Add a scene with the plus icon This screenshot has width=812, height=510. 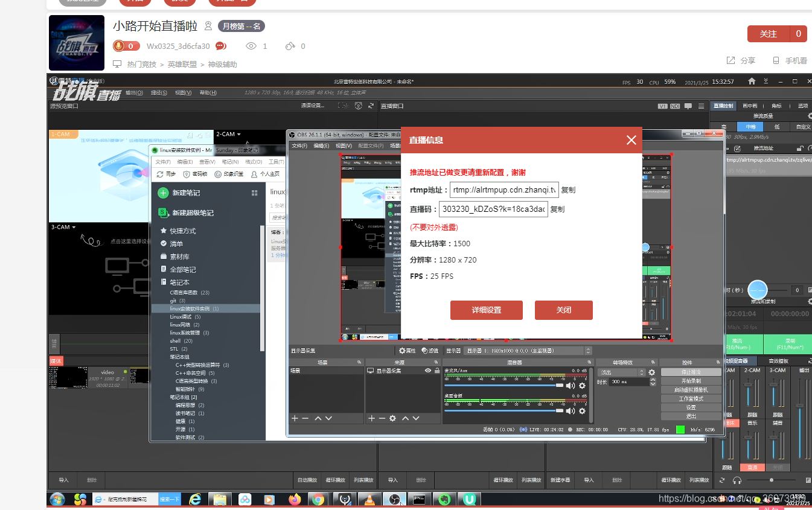[x=295, y=418]
